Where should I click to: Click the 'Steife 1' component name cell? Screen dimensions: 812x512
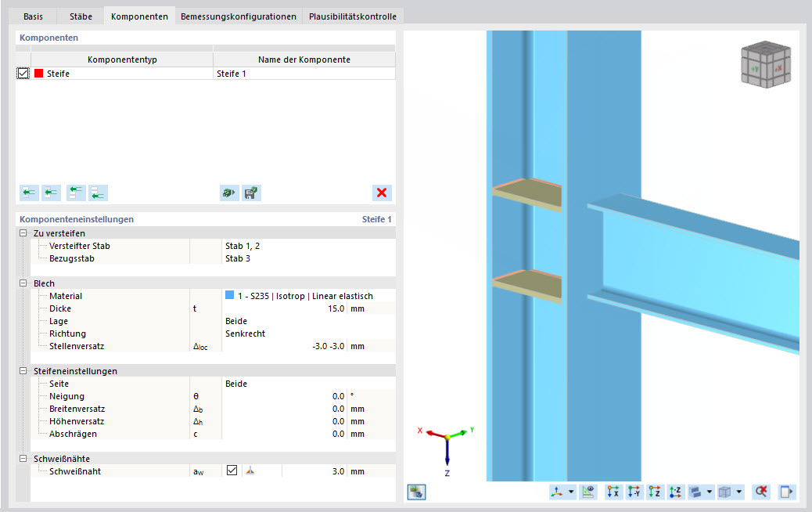pyautogui.click(x=304, y=74)
